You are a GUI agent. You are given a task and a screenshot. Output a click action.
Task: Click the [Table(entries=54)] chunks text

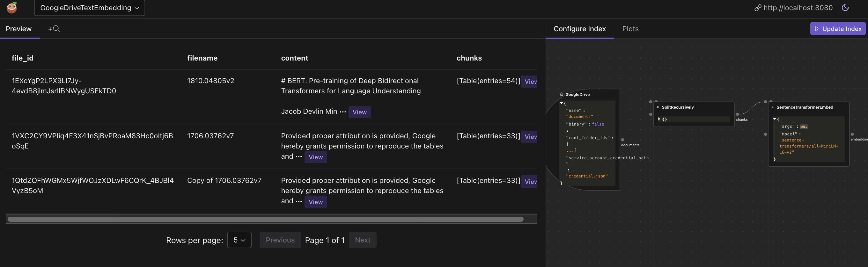coord(488,81)
